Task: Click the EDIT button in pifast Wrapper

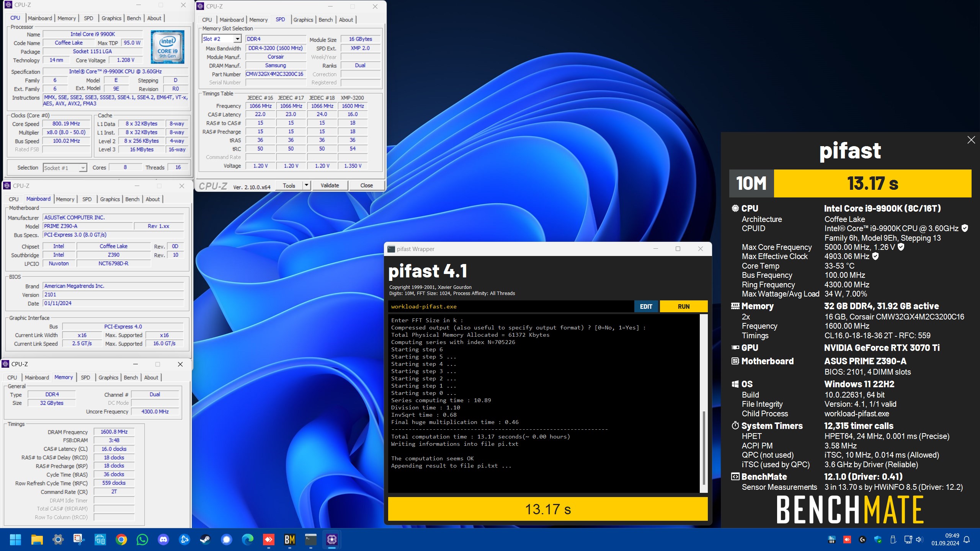Action: (x=646, y=306)
